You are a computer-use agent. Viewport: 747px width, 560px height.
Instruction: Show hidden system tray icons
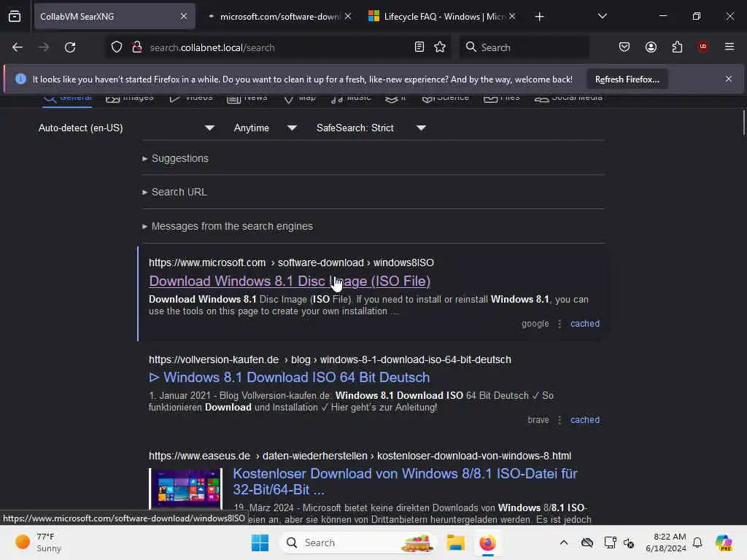(x=564, y=542)
